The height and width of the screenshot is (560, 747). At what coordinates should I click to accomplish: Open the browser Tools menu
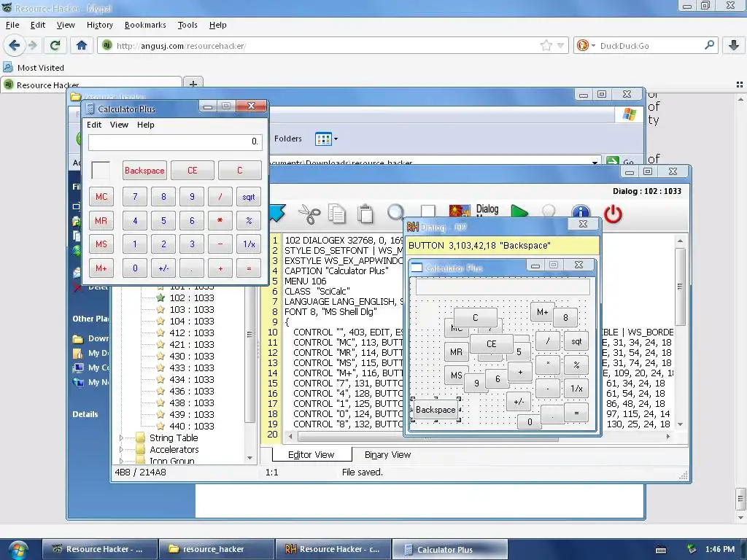click(187, 25)
